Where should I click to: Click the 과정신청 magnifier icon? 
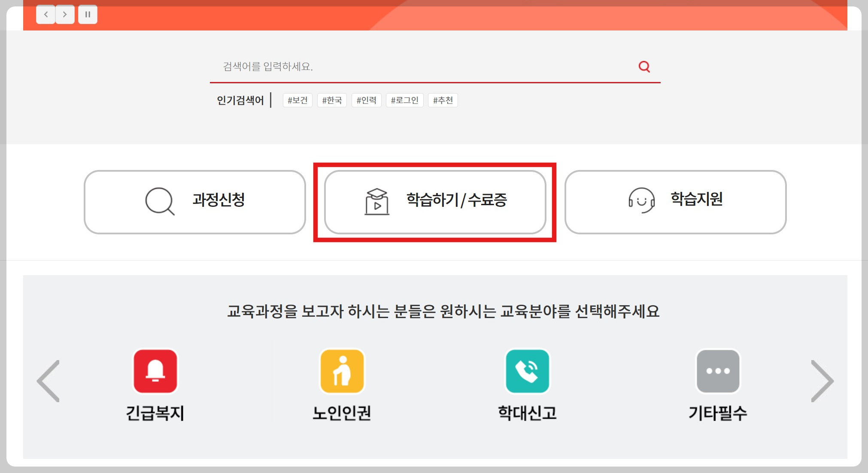pos(160,201)
